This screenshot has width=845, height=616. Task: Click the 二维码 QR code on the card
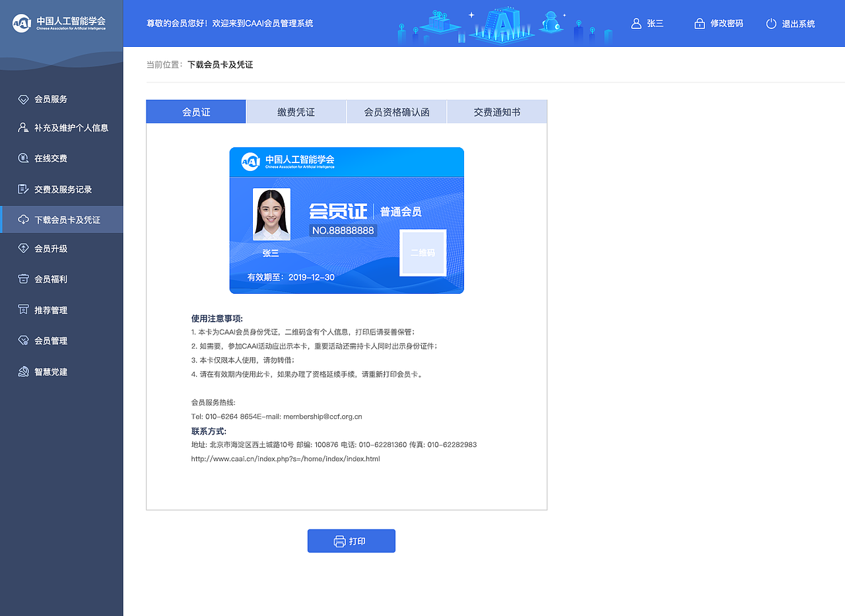[x=422, y=253]
